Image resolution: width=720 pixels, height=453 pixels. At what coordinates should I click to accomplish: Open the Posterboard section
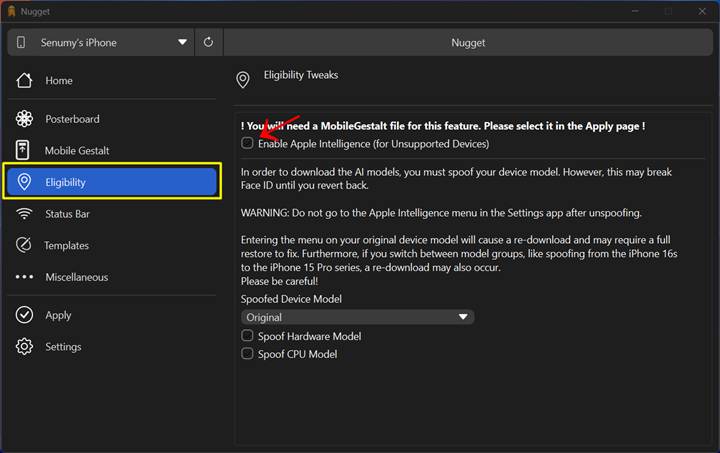coord(112,119)
